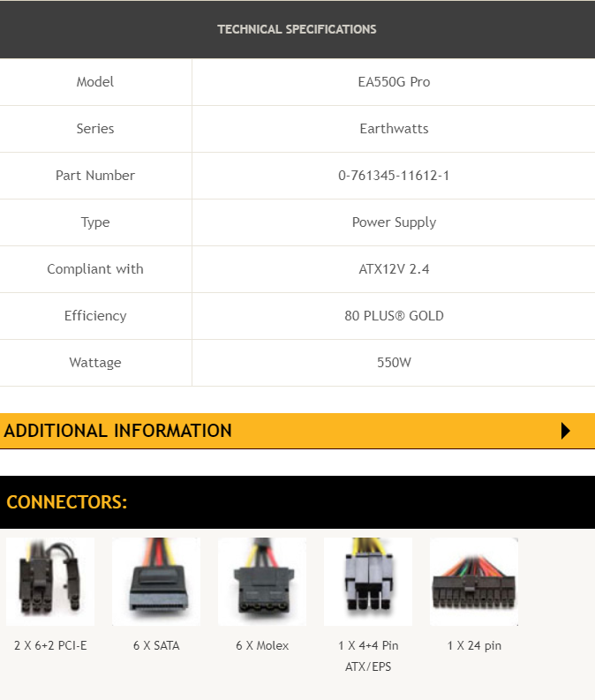The image size is (595, 700).
Task: Click the "1 X 24 pin" label
Action: click(x=474, y=646)
